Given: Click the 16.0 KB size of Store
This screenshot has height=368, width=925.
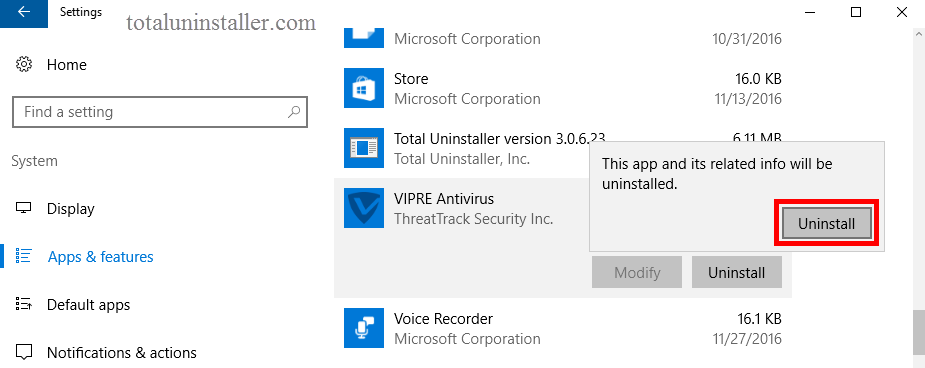Looking at the screenshot, I should (x=759, y=78).
